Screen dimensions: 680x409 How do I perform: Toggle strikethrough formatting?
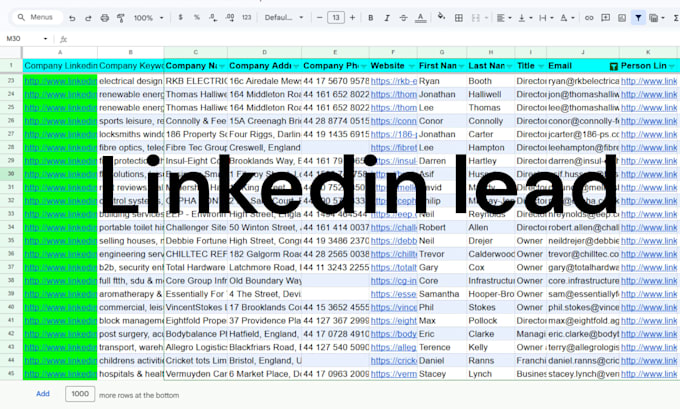(x=403, y=18)
